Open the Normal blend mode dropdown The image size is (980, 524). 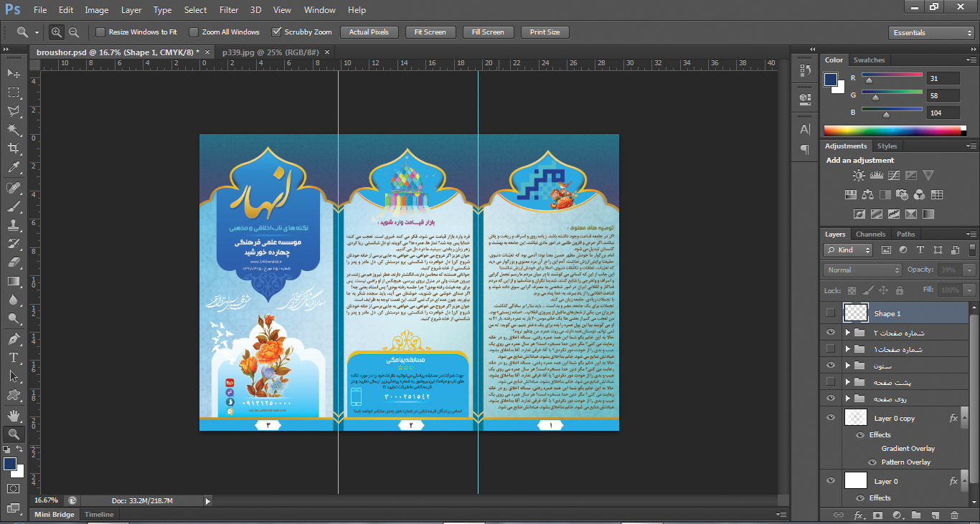pyautogui.click(x=862, y=270)
